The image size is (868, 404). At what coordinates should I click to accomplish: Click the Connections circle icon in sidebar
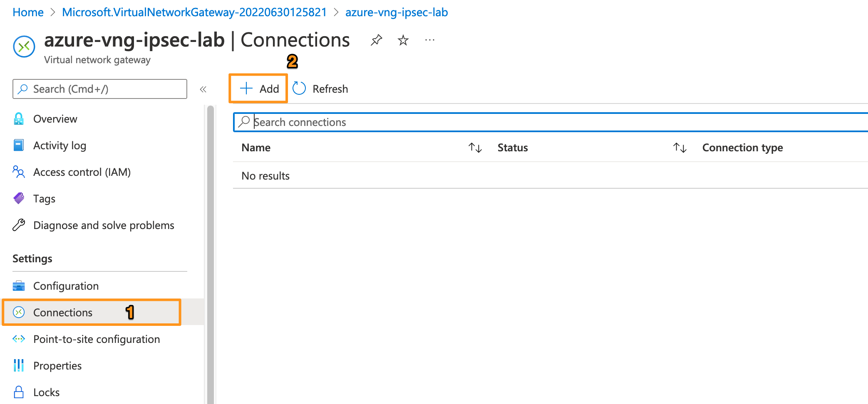click(x=19, y=312)
